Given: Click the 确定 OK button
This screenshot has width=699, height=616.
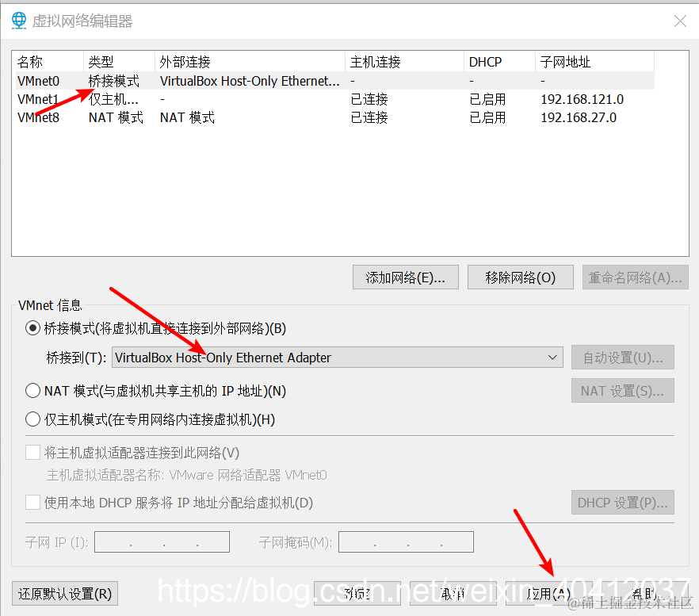Looking at the screenshot, I should coord(357,594).
